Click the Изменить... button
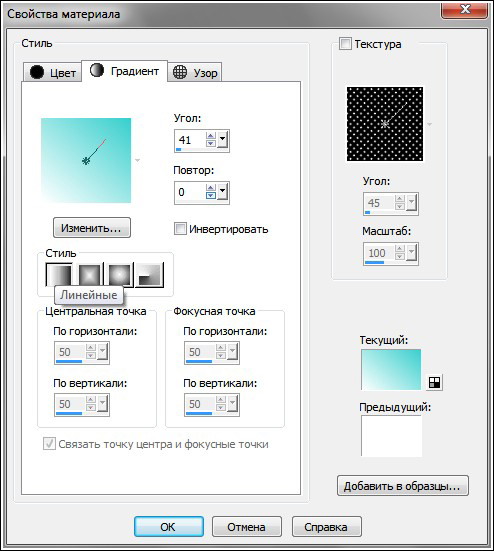 [x=92, y=228]
